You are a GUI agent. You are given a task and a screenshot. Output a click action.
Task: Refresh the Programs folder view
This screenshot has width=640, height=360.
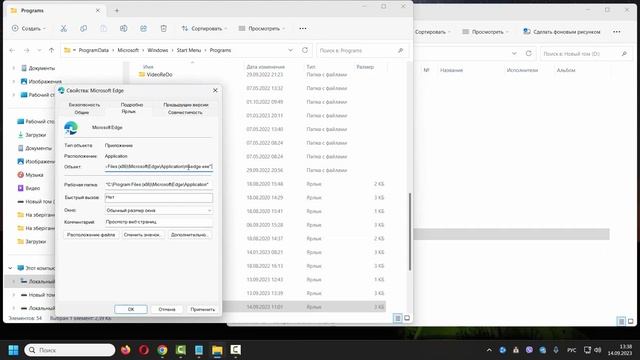[x=304, y=50]
